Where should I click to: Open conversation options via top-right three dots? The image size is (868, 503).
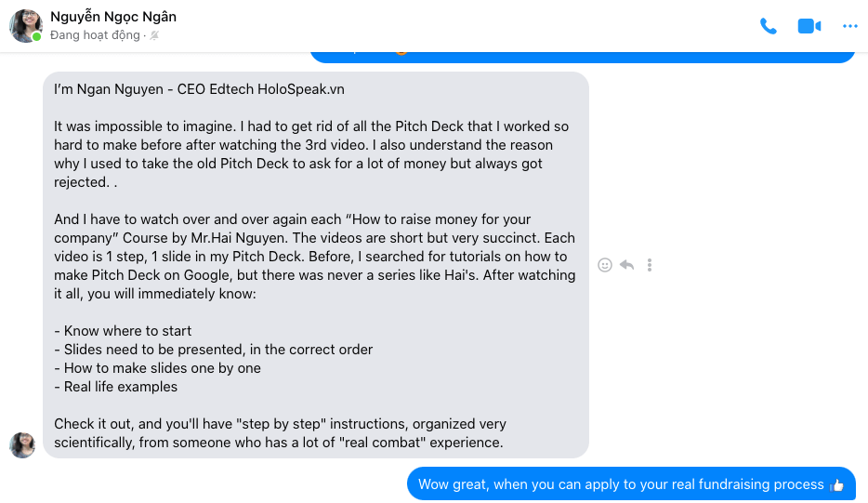[849, 26]
